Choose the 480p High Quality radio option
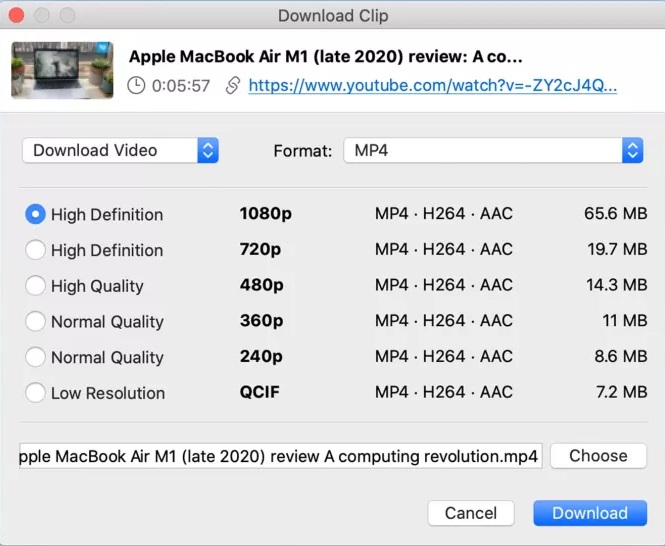665x546 pixels. [35, 286]
